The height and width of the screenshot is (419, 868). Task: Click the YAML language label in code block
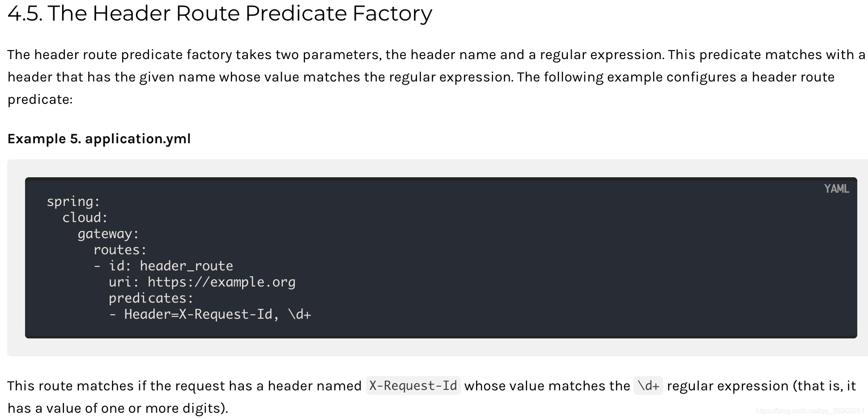(x=836, y=189)
